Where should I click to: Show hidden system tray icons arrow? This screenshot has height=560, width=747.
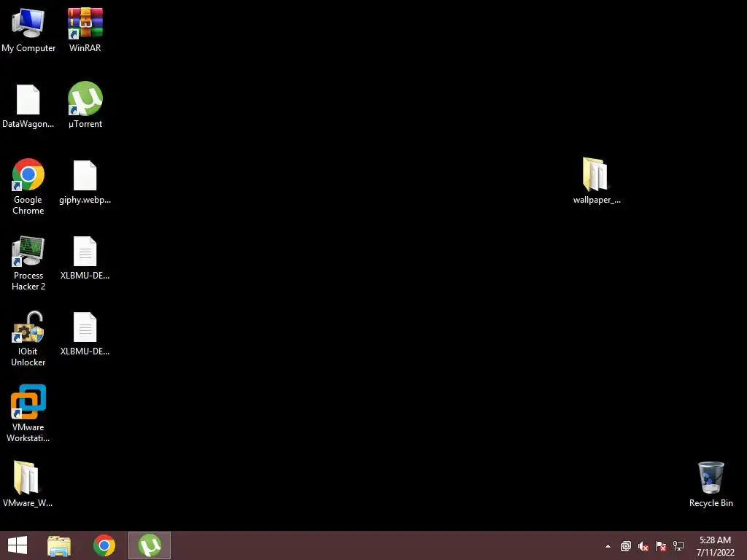(x=608, y=546)
